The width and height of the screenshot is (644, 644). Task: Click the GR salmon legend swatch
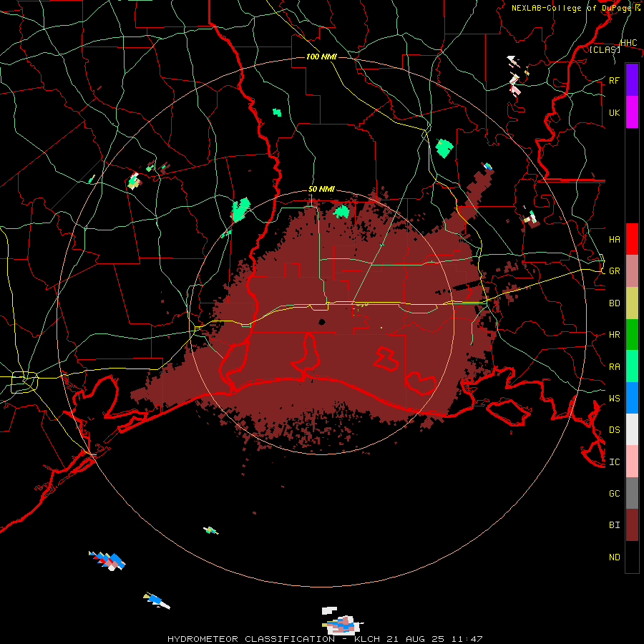coord(632,271)
